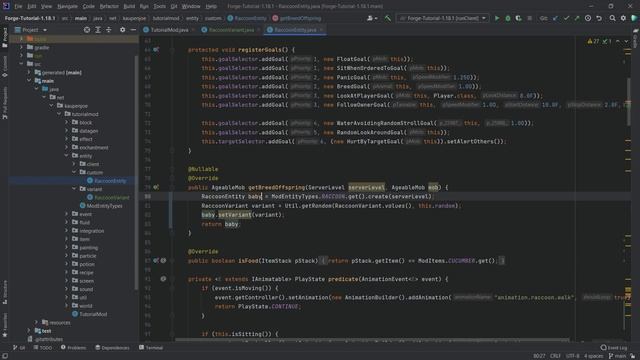Expand the block package

pyautogui.click(x=67, y=122)
